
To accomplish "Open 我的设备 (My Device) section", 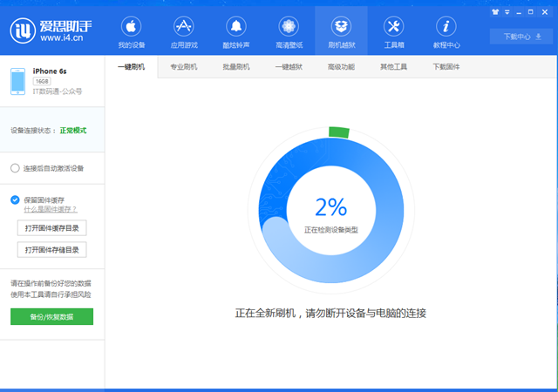I will [130, 30].
